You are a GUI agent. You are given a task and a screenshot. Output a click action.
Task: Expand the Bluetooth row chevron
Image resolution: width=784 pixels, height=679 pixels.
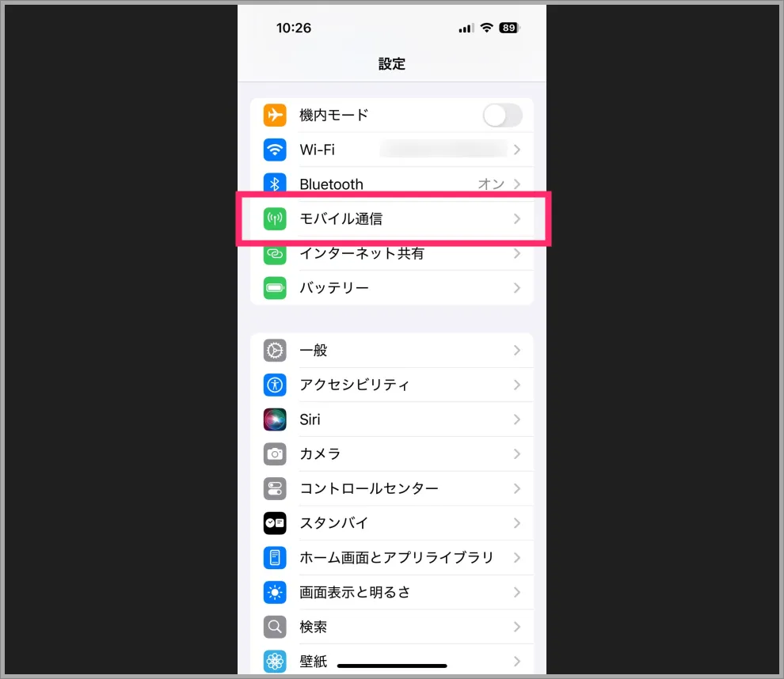517,184
